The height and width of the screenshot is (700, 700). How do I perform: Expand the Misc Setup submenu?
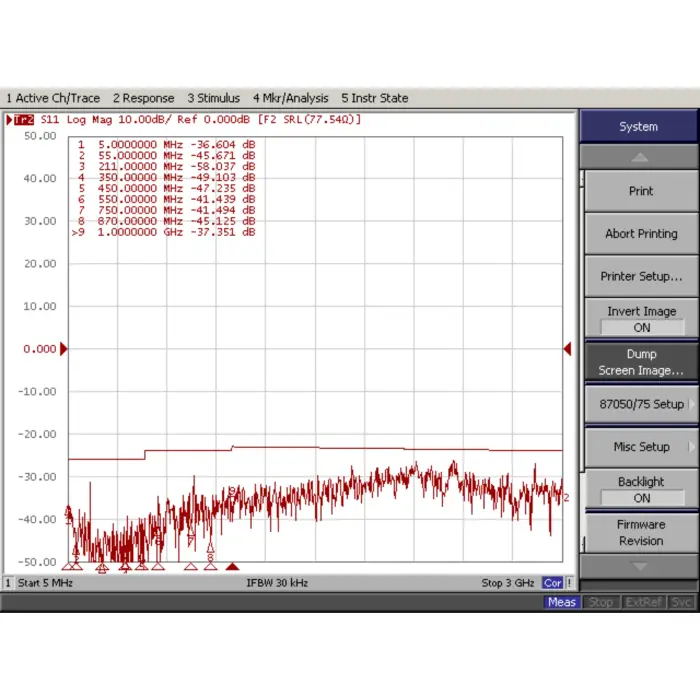coord(641,447)
